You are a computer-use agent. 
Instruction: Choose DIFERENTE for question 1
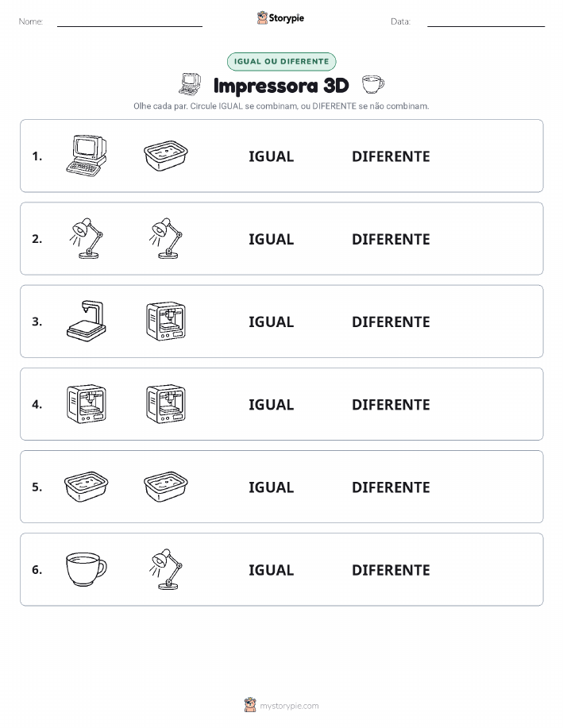391,156
